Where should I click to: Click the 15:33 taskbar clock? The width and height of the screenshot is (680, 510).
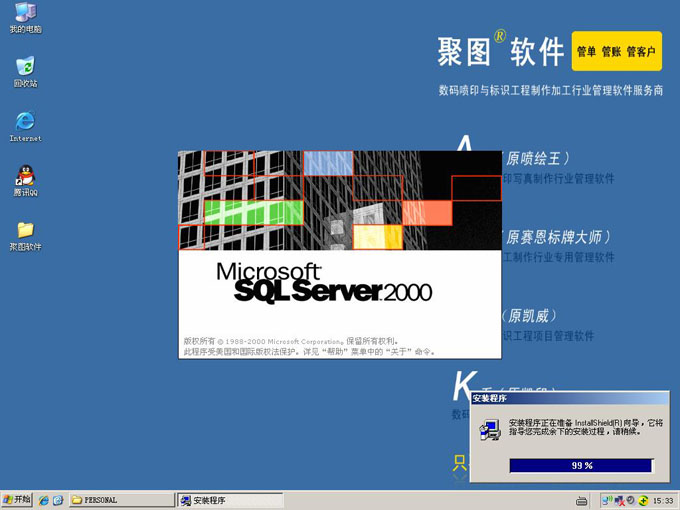coord(663,501)
